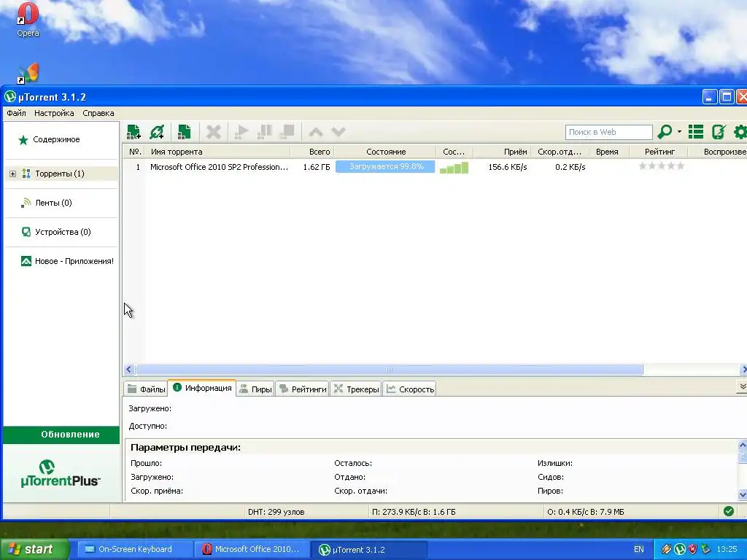Switch to the Пиры tab
Screen dimensions: 747x560
pyautogui.click(x=255, y=389)
